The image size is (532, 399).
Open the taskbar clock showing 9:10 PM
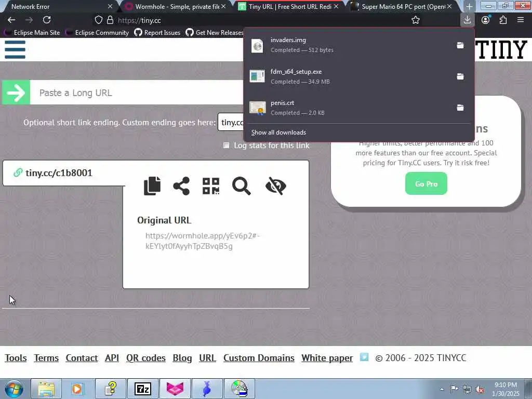506,389
